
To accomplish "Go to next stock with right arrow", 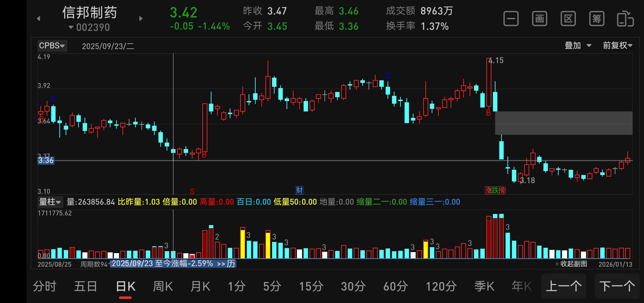I will click(x=141, y=19).
